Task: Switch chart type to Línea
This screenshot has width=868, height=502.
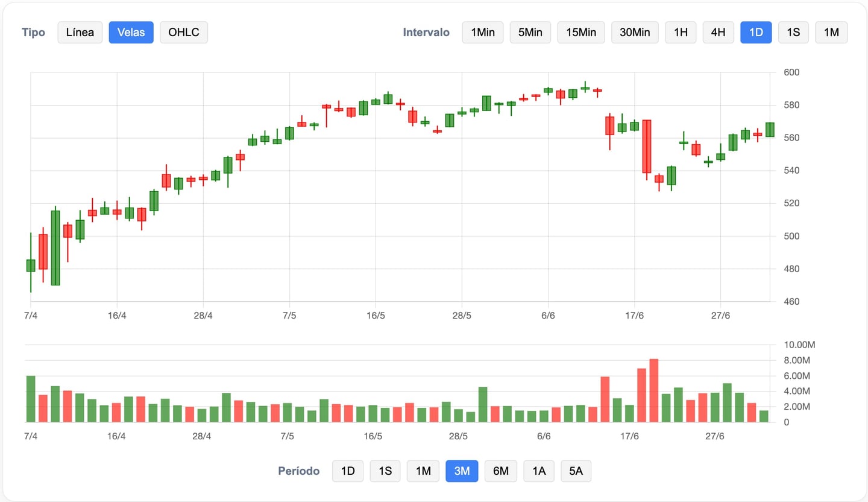Action: tap(80, 33)
